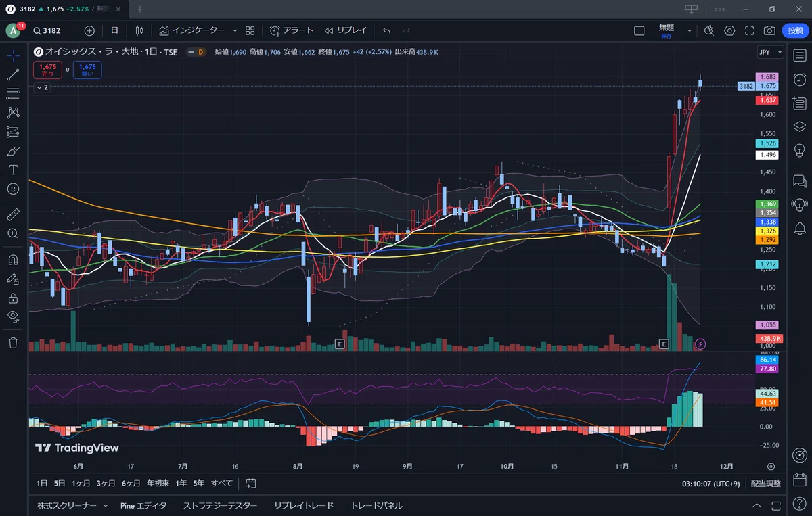812x516 pixels.
Task: Open a new tab with plus button
Action: point(140,9)
